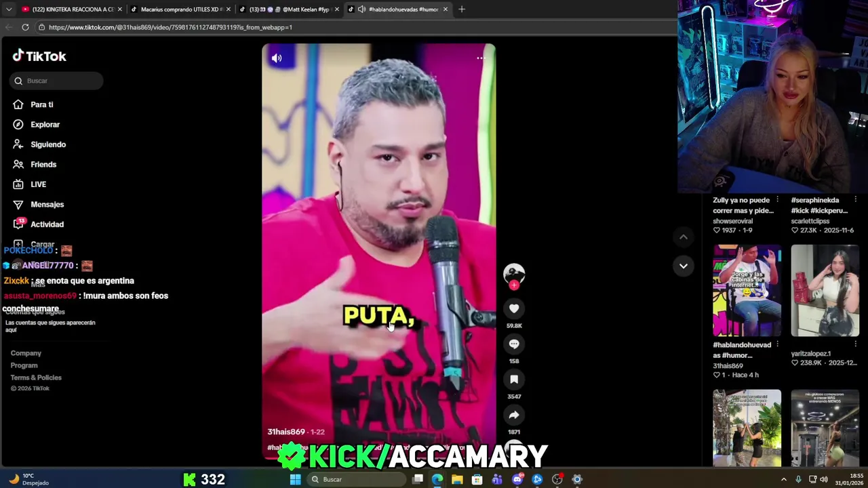Screen dimensions: 868x488
Task: Open the Windows Start menu
Action: click(295, 479)
